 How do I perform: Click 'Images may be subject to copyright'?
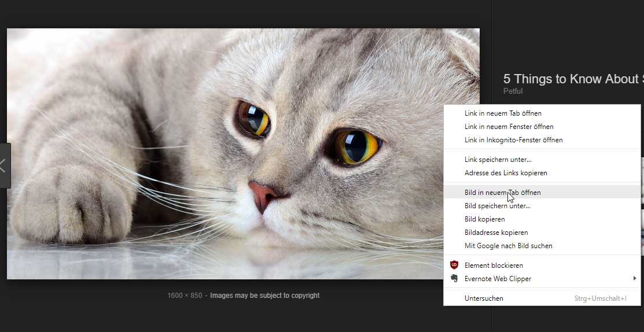coord(264,296)
